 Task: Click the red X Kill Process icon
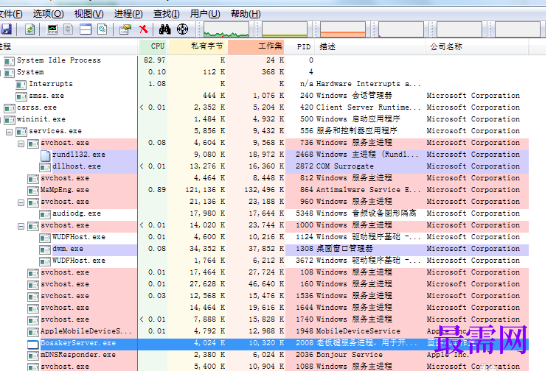[x=143, y=29]
